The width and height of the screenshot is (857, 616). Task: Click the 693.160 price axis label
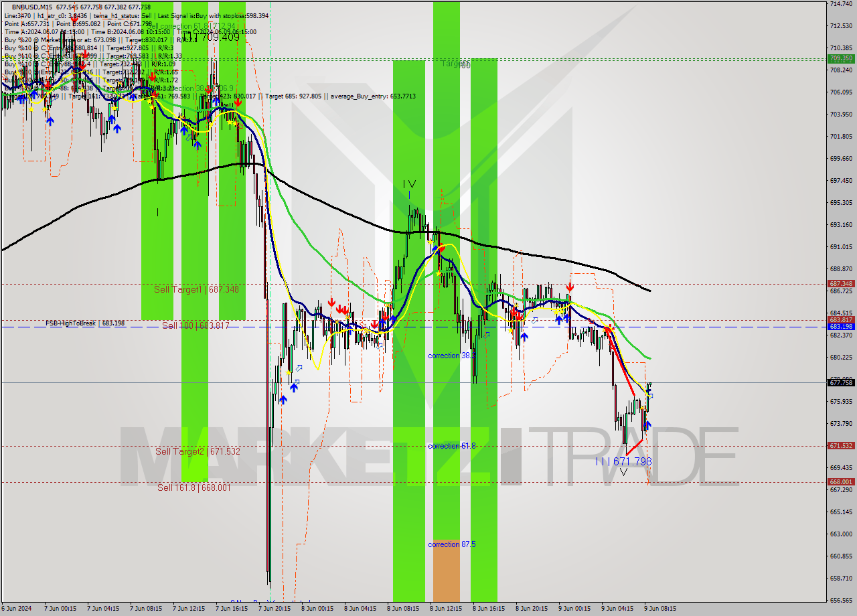pos(841,224)
